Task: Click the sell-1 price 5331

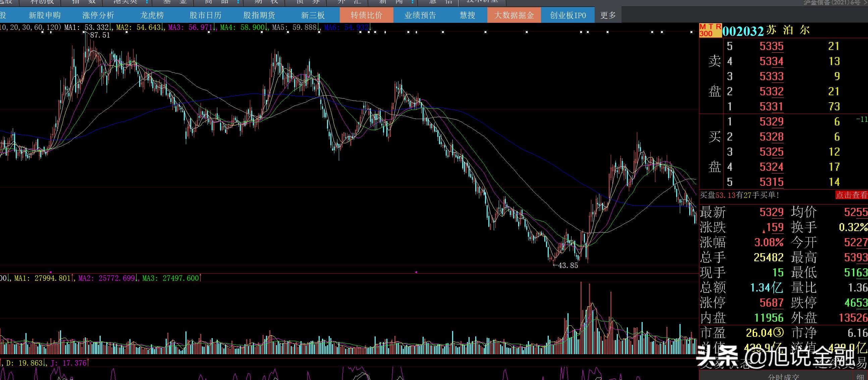Action: [771, 106]
